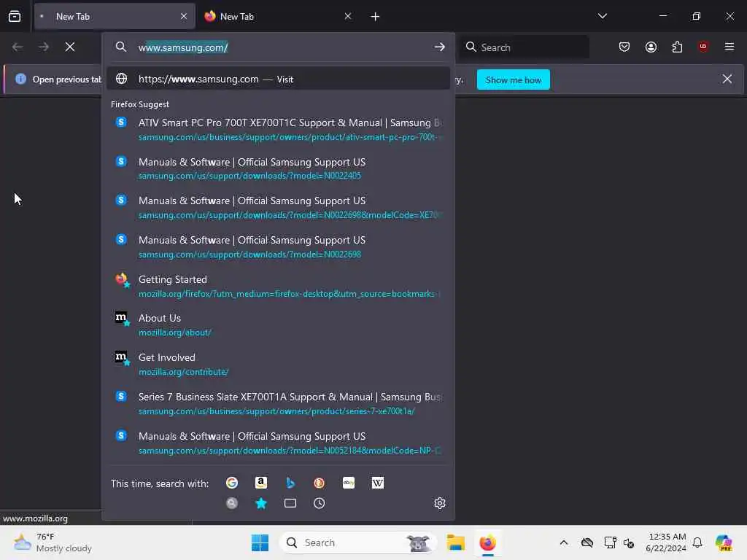Switch to the second New Tab with Firefox logo
Screen dimensions: 747x560
(x=278, y=16)
